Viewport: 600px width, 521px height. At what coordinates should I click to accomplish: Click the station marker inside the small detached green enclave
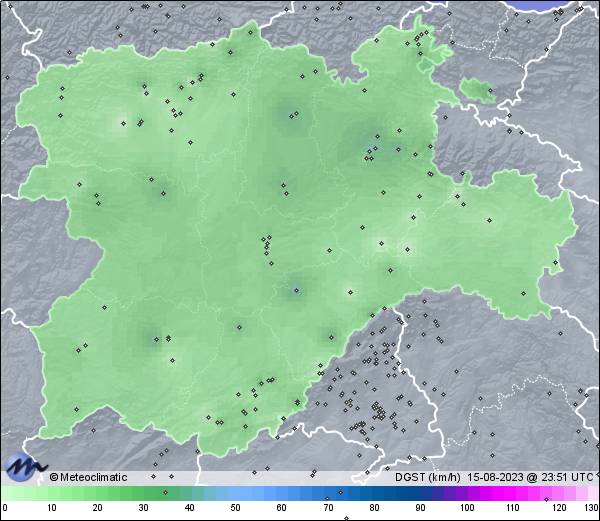coord(490,91)
